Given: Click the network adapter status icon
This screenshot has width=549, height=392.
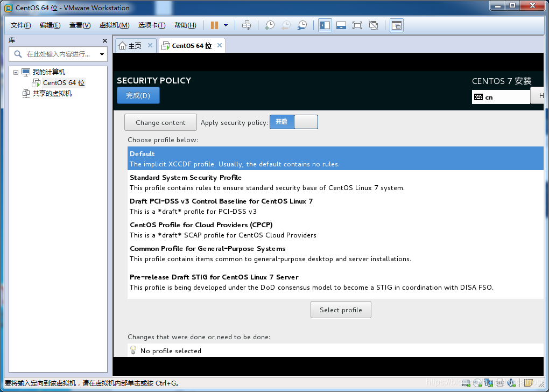Looking at the screenshot, I should click(489, 382).
